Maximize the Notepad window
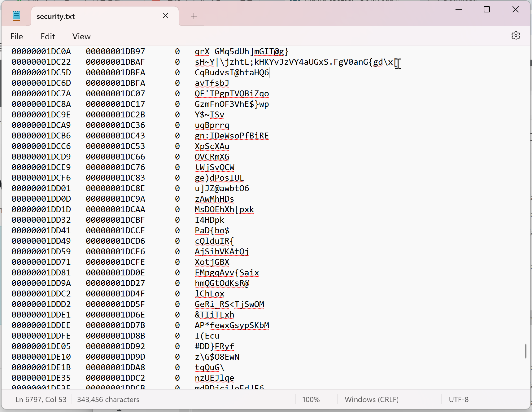532x412 pixels. (487, 10)
